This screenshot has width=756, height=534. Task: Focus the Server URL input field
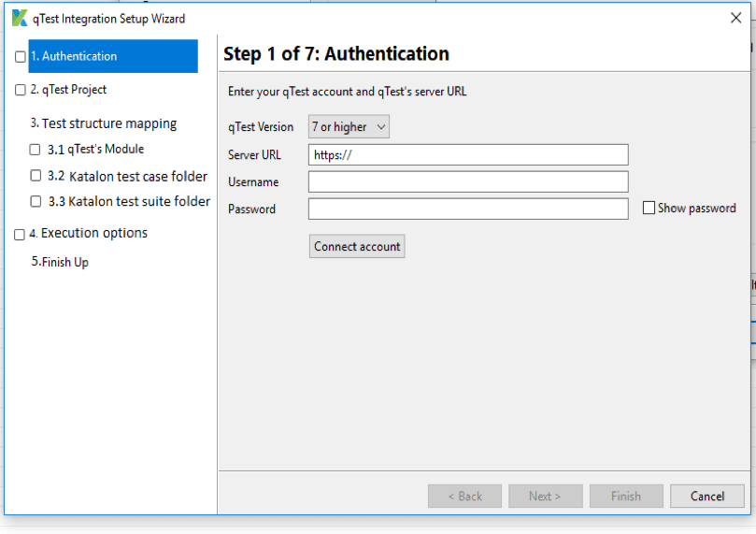point(468,155)
